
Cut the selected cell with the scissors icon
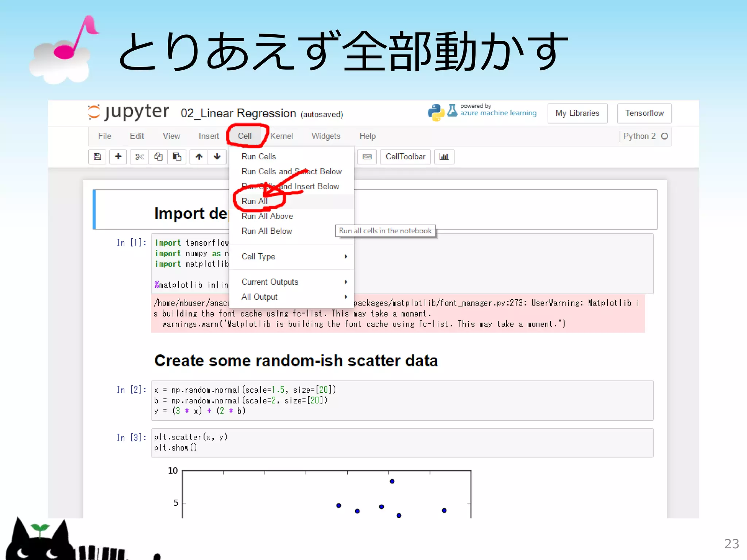[x=139, y=157]
